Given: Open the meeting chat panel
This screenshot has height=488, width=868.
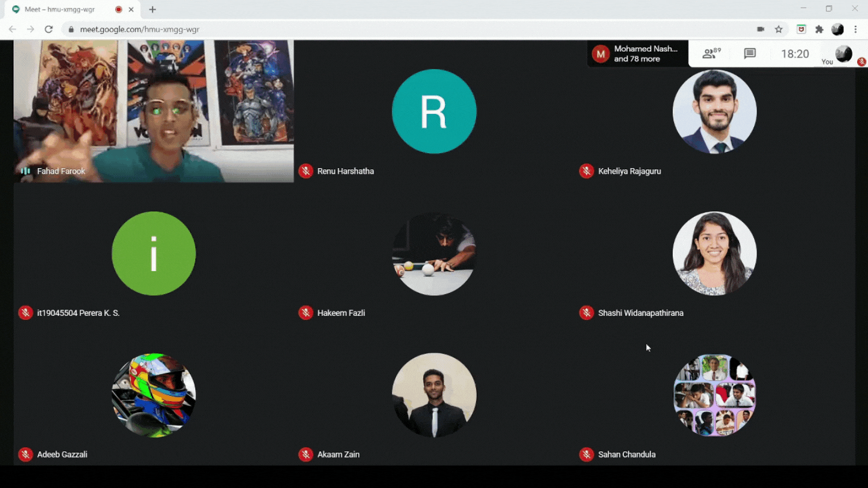Looking at the screenshot, I should [x=749, y=54].
